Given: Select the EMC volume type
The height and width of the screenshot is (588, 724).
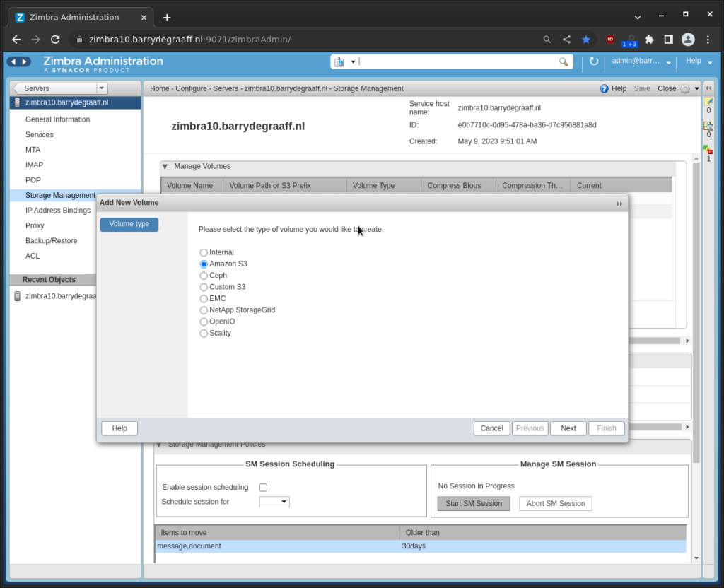Looking at the screenshot, I should 204,299.
